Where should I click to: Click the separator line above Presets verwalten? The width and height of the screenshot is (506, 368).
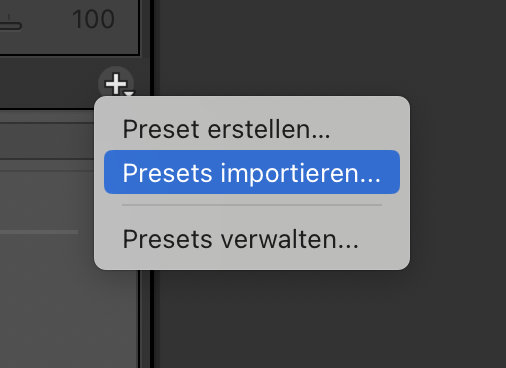252,205
